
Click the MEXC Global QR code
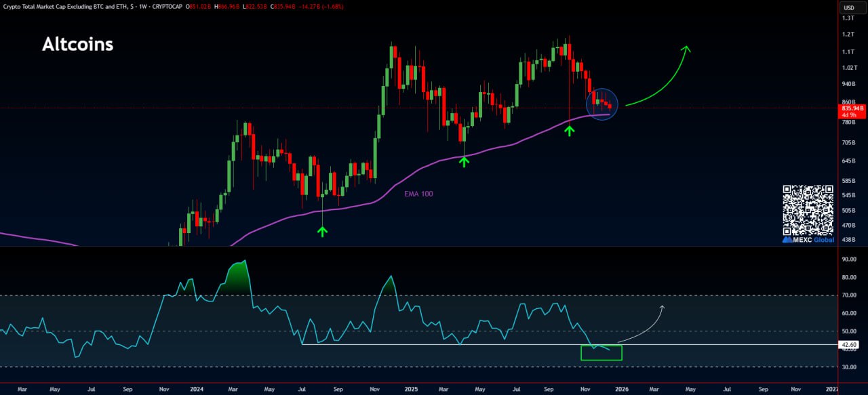click(x=808, y=209)
